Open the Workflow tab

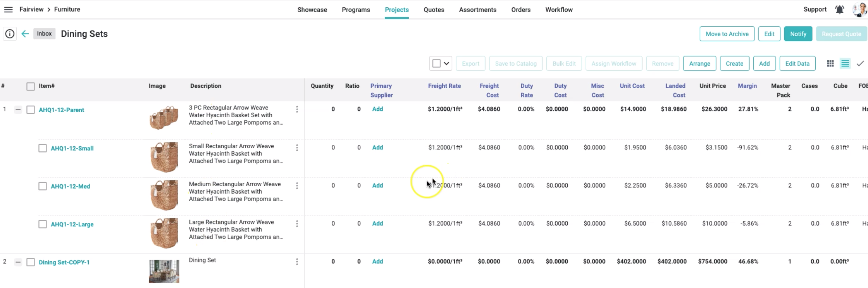point(559,10)
